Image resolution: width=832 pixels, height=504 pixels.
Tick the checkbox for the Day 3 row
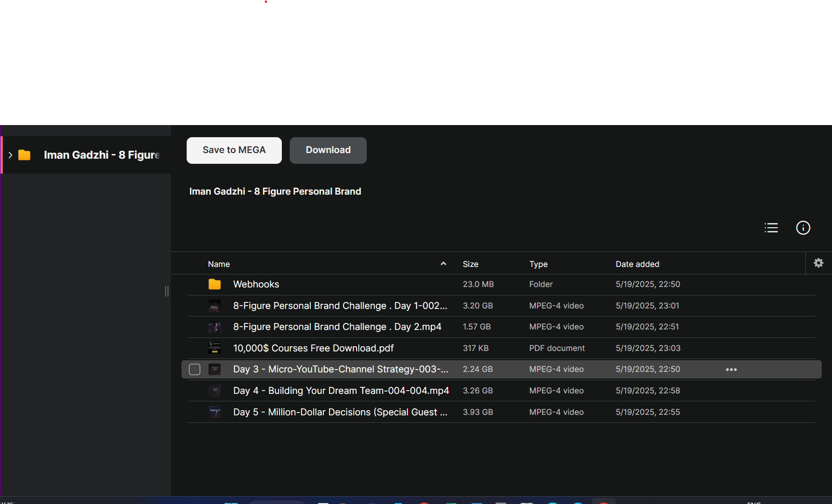tap(195, 370)
